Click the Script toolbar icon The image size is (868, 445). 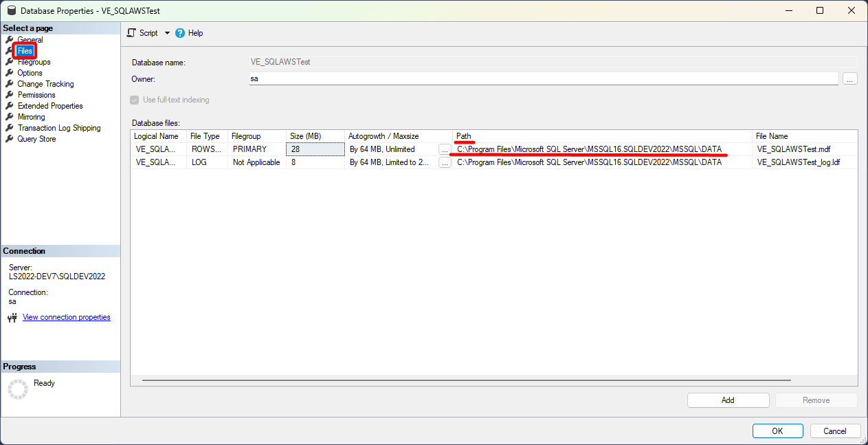pyautogui.click(x=131, y=33)
